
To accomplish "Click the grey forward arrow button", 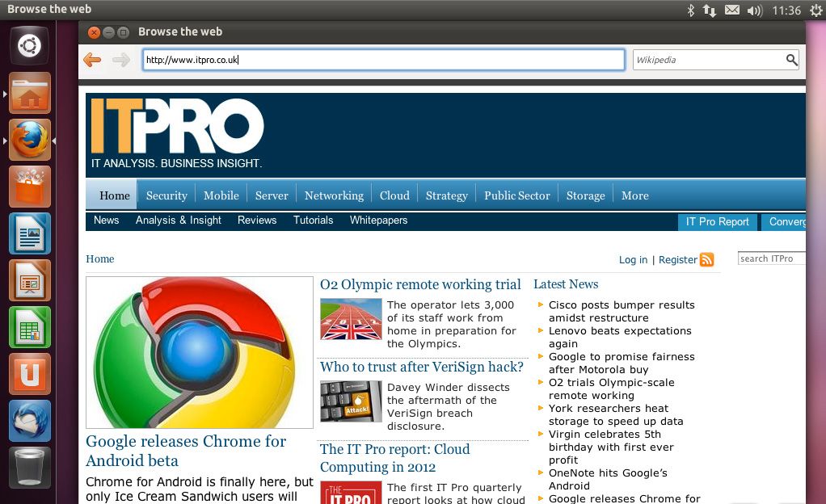I will point(121,60).
